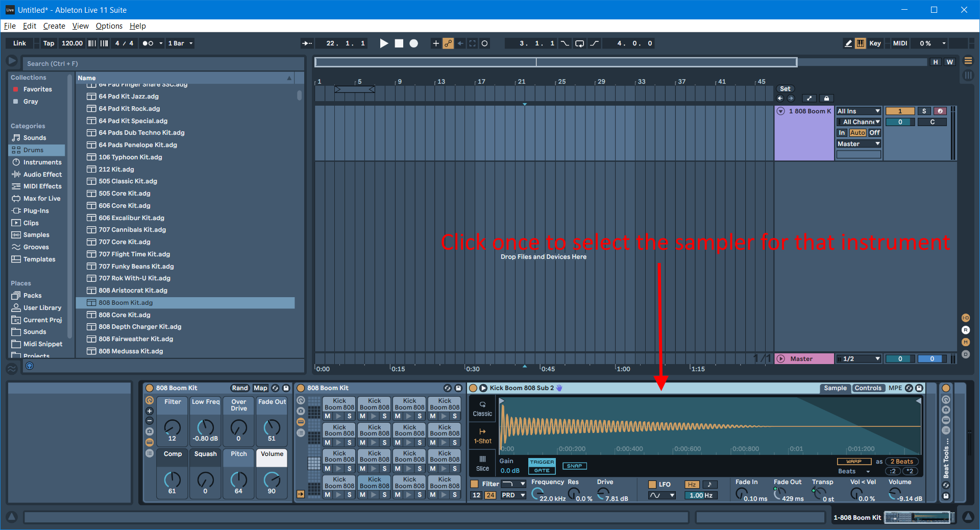980x530 pixels.
Task: Switch to the Sample tab
Action: pos(835,388)
